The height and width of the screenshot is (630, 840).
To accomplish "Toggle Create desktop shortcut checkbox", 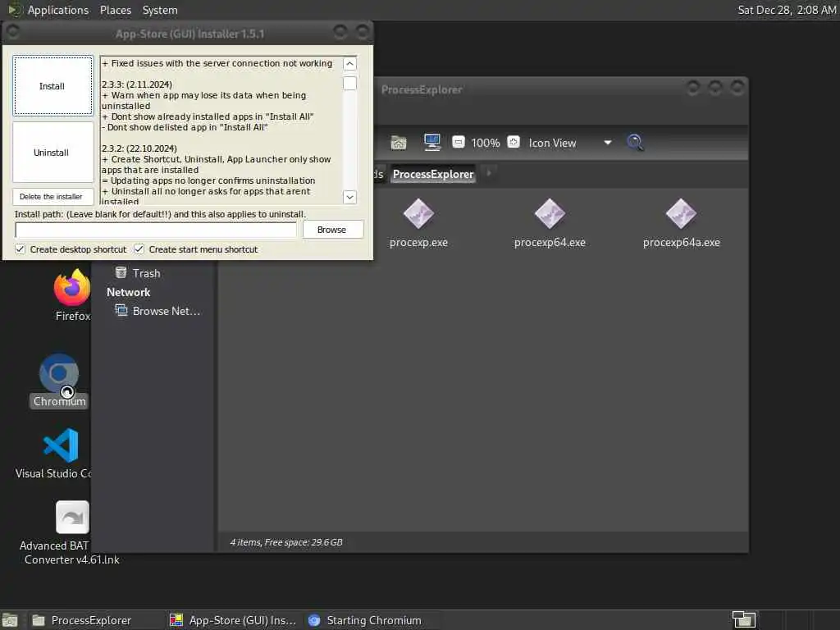I will pos(20,249).
